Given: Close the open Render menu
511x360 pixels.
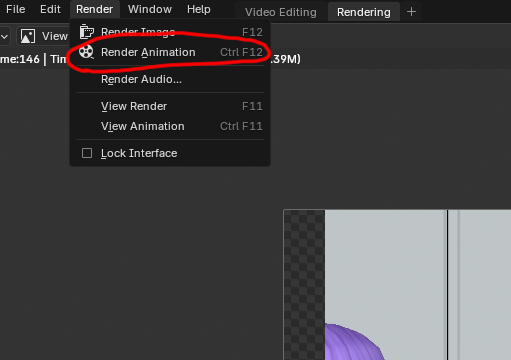Looking at the screenshot, I should [94, 9].
